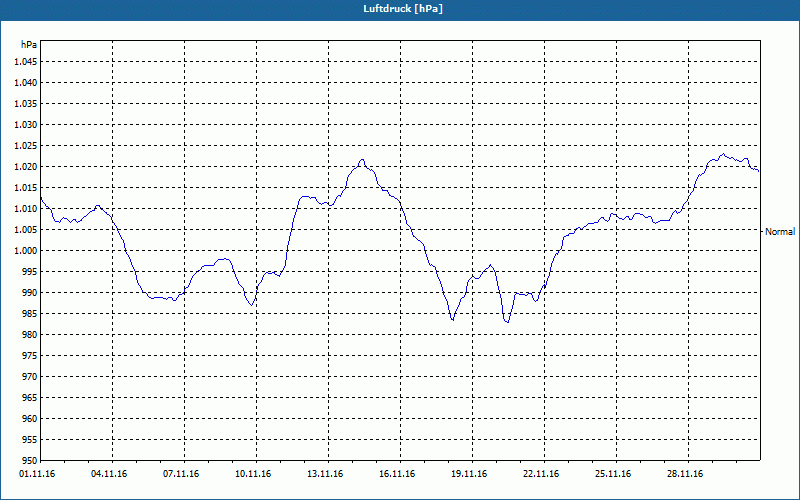Select the hPa unit label
The image size is (800, 500).
29,44
